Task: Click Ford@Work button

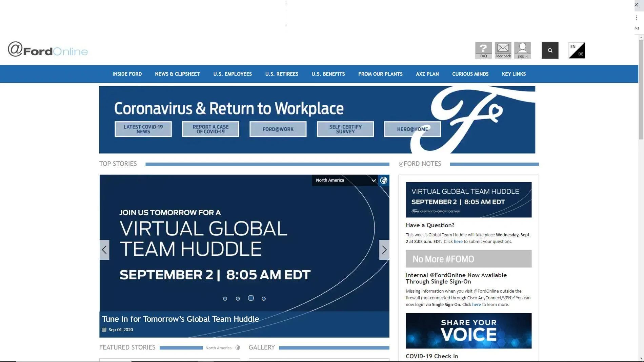Action: click(278, 129)
